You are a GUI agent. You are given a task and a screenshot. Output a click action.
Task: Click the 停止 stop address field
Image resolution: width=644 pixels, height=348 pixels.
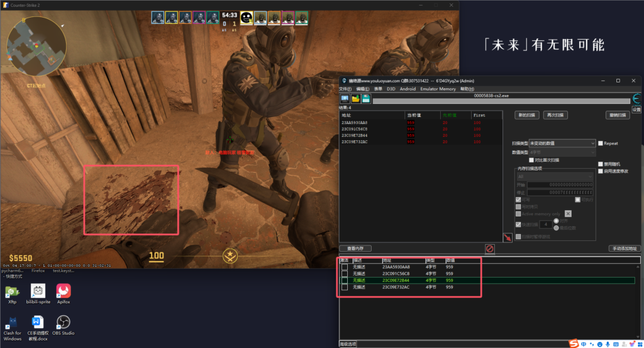click(560, 193)
